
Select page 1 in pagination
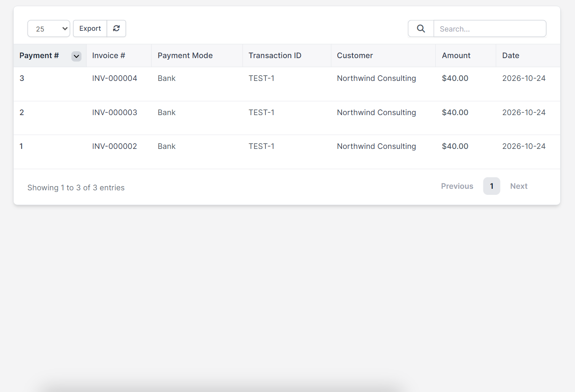point(492,186)
